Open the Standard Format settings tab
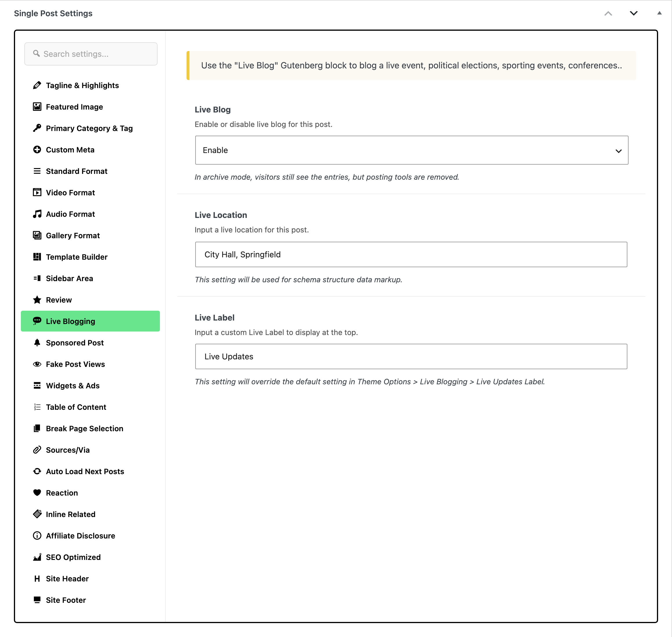The height and width of the screenshot is (637, 672). click(90, 171)
